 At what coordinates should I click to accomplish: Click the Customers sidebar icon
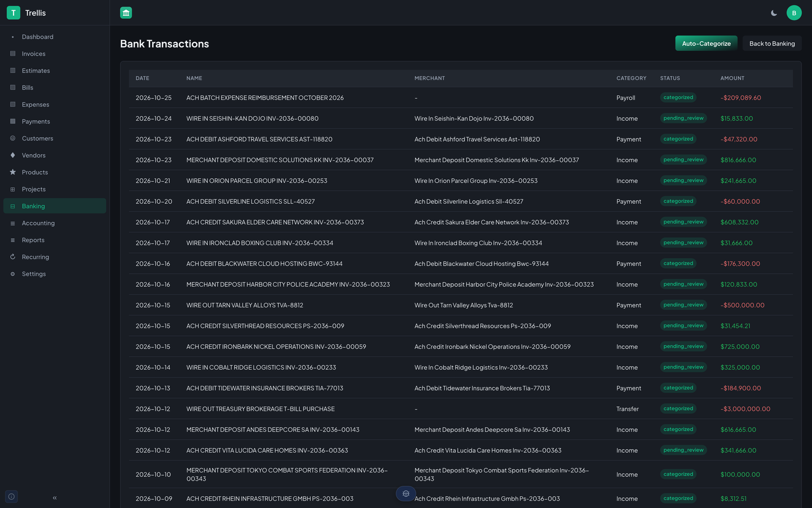(13, 138)
